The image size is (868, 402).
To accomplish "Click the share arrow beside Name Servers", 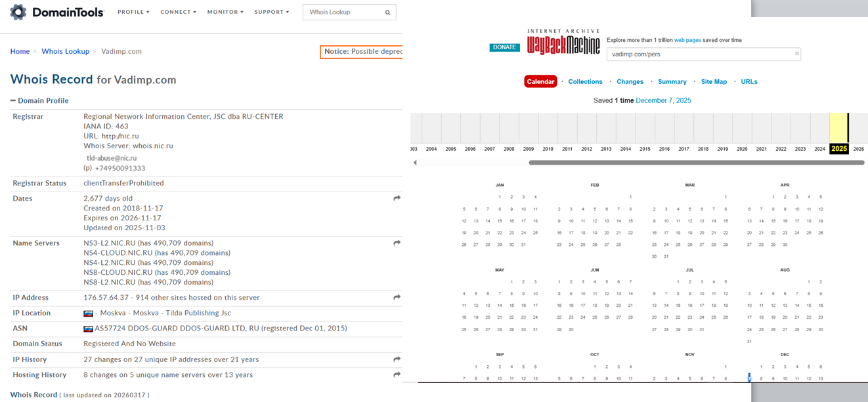I will (x=397, y=243).
